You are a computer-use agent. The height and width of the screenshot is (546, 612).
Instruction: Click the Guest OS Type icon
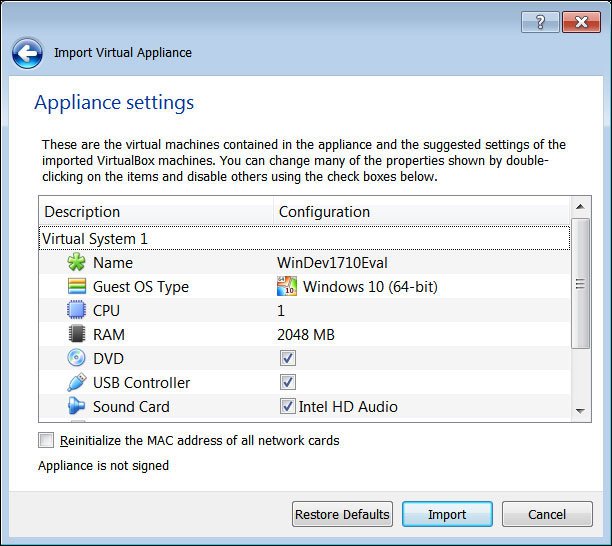77,287
